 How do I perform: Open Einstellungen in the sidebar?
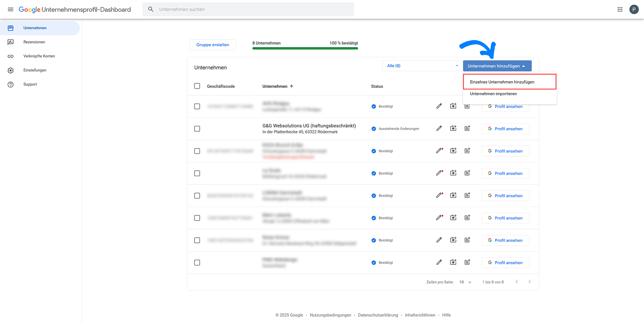point(40,70)
